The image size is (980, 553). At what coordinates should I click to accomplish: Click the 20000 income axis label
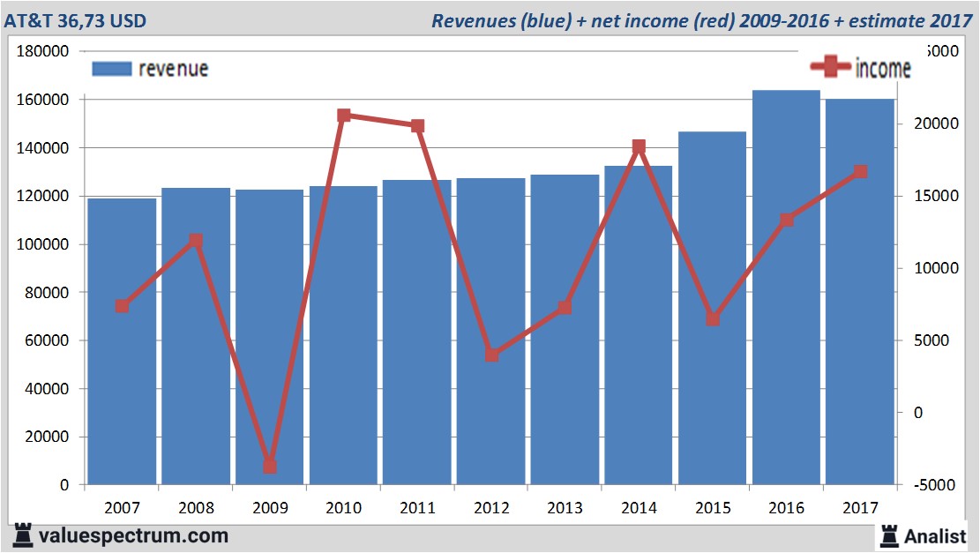[x=936, y=123]
